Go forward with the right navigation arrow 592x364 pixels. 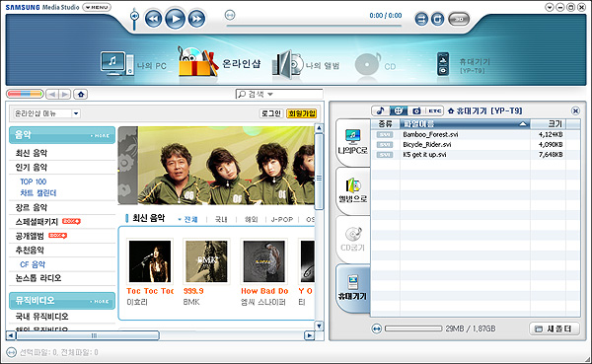coord(65,94)
